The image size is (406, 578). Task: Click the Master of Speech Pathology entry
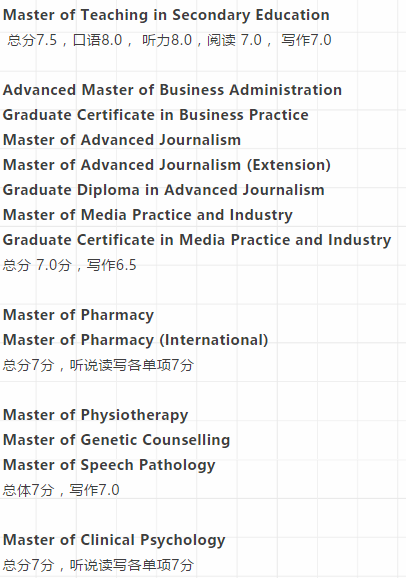point(109,465)
